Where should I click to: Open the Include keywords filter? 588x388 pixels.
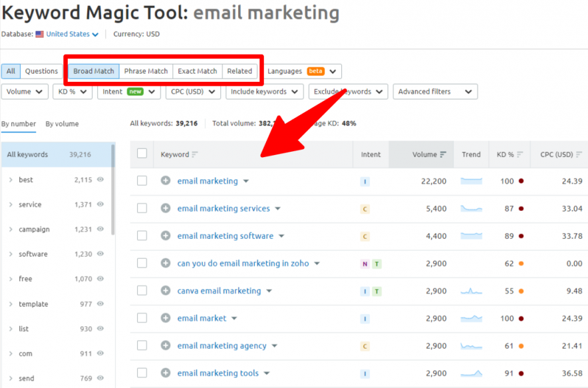tap(264, 91)
